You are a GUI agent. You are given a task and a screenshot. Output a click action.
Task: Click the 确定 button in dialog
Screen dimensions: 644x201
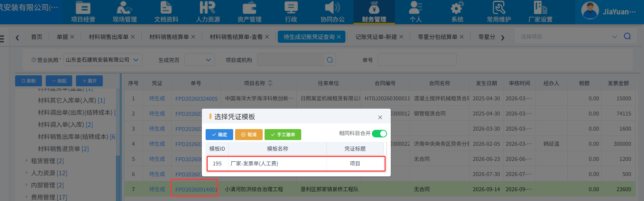point(219,134)
